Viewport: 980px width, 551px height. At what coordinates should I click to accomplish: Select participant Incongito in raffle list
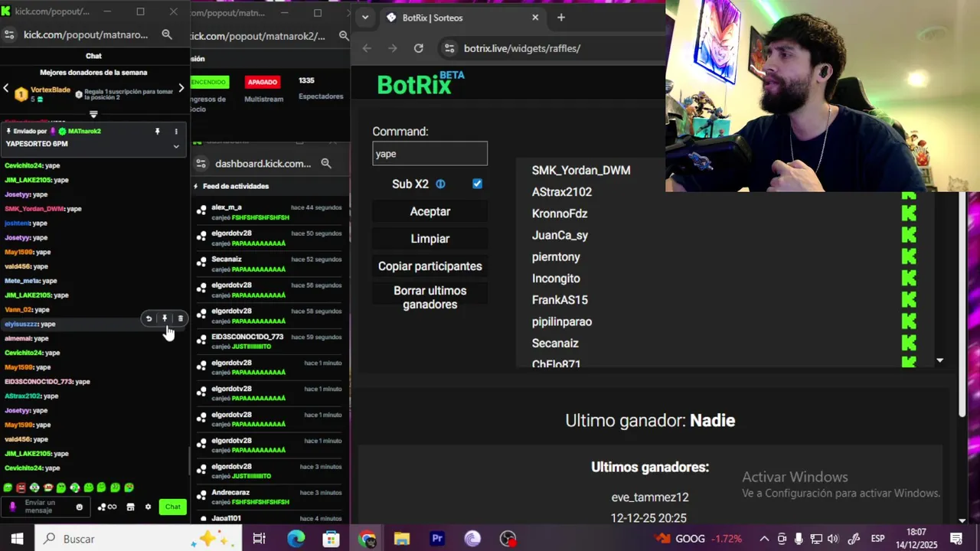pyautogui.click(x=556, y=279)
